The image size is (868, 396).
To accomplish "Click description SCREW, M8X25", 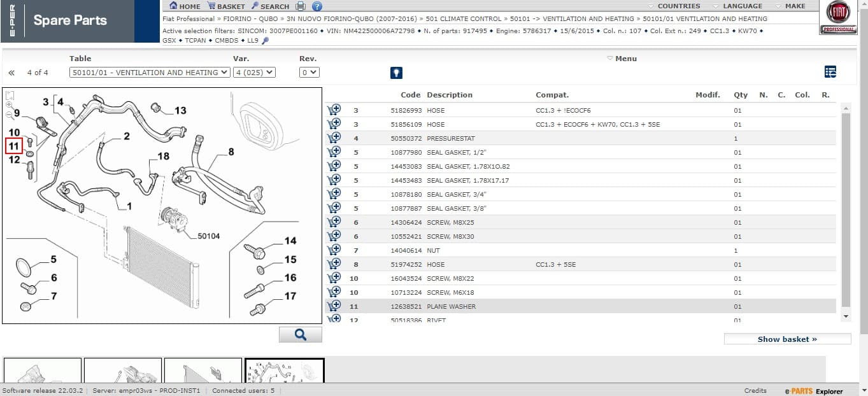I will (x=450, y=222).
